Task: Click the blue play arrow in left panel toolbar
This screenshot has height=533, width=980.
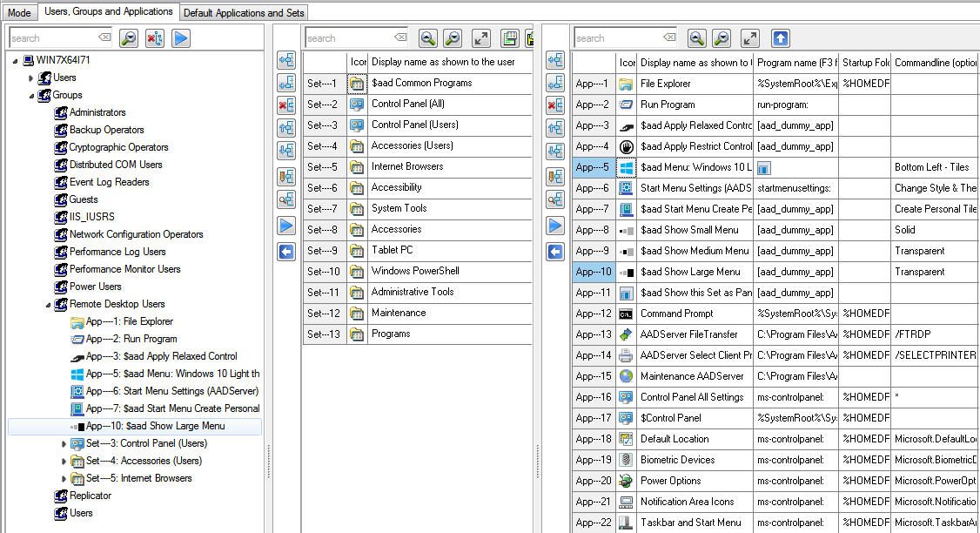Action: click(x=180, y=38)
